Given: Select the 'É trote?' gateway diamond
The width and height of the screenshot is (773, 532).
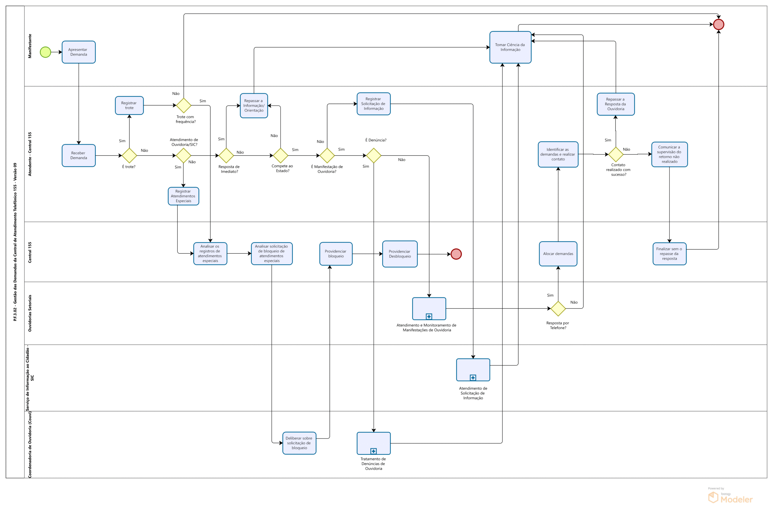Looking at the screenshot, I should point(130,155).
